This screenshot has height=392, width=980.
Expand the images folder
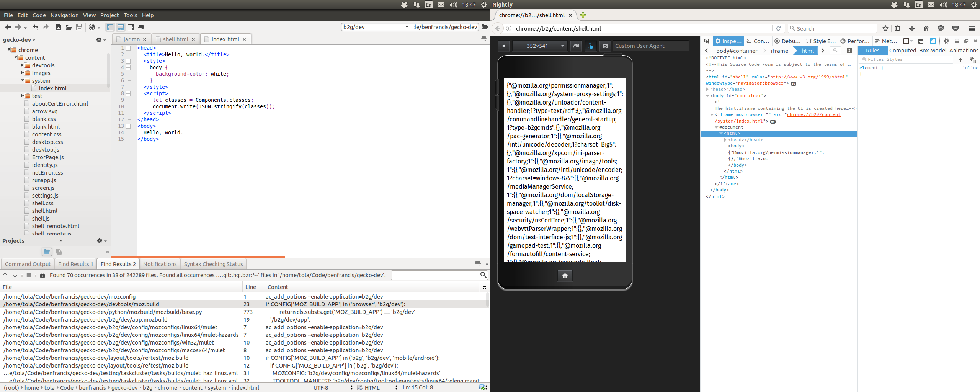[23, 73]
